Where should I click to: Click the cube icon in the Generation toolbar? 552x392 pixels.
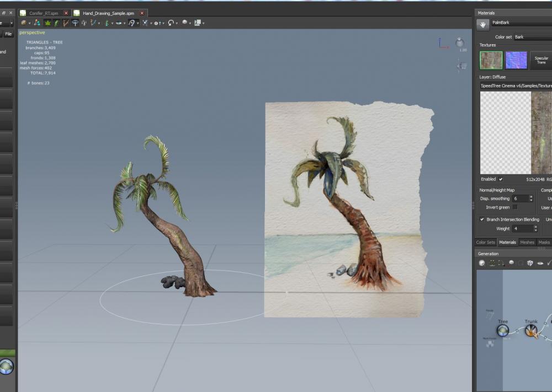(530, 263)
